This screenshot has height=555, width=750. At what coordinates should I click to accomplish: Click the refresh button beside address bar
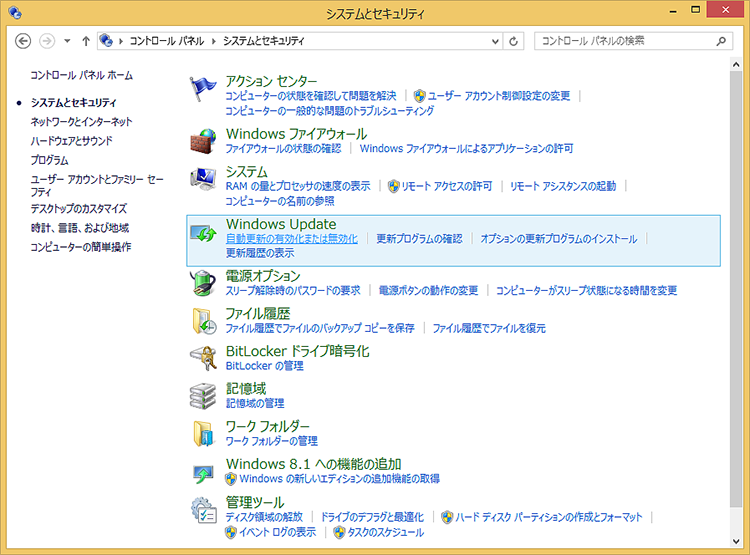[513, 41]
